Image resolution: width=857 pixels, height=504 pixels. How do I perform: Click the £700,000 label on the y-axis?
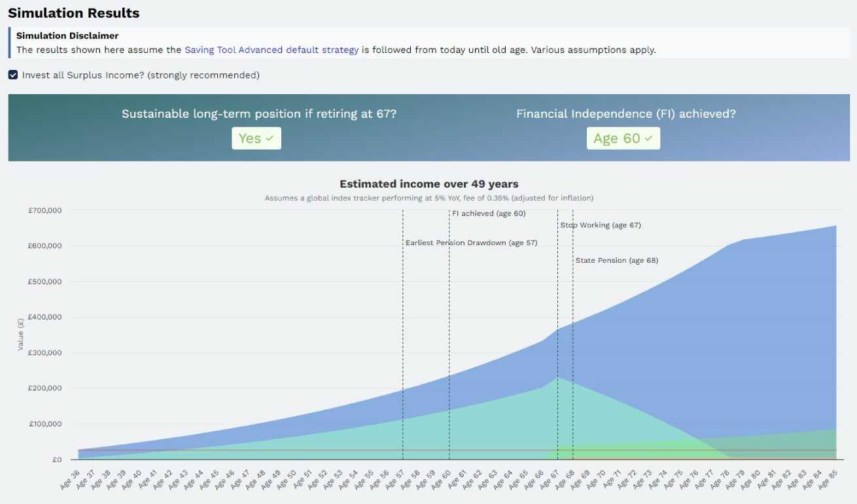[x=46, y=210]
